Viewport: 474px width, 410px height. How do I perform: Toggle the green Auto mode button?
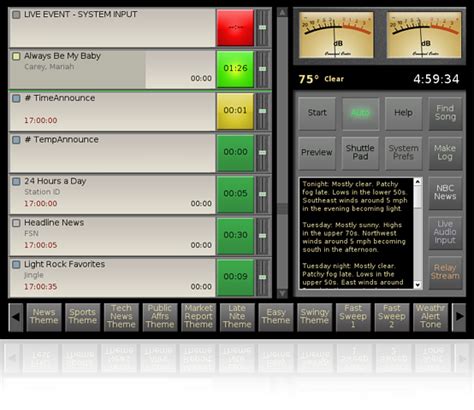coord(360,113)
